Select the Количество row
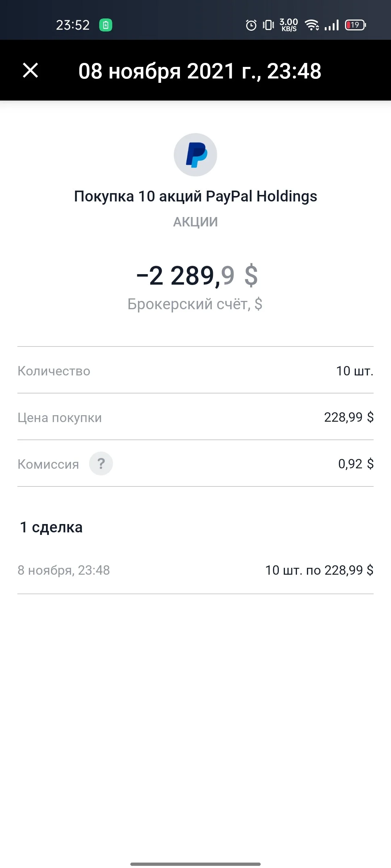The width and height of the screenshot is (391, 868). 195,370
